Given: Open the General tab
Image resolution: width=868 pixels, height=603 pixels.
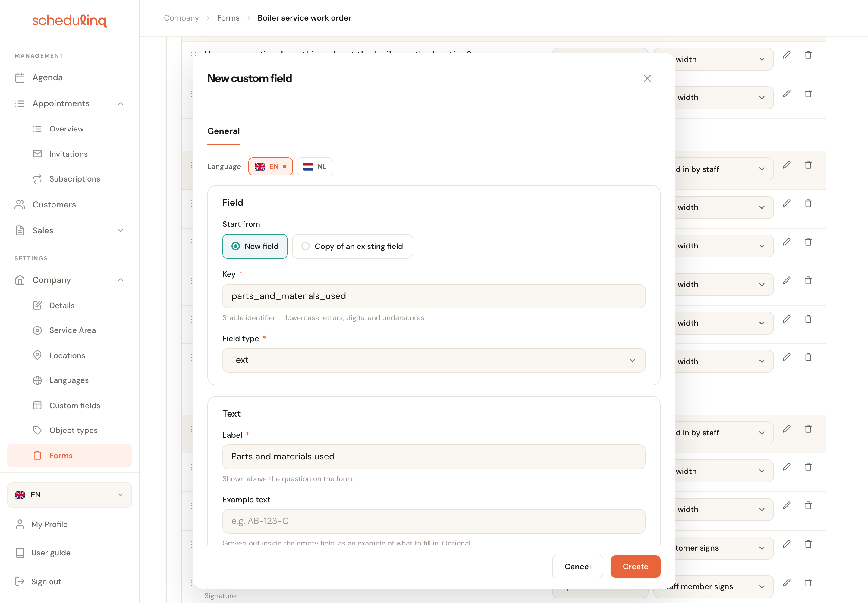Looking at the screenshot, I should point(224,131).
